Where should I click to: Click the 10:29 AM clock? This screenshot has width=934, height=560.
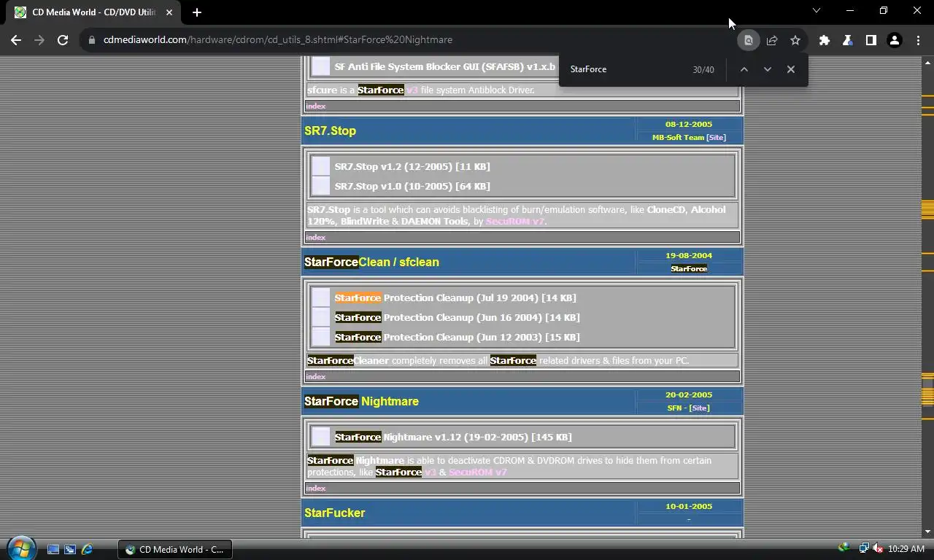coord(906,549)
